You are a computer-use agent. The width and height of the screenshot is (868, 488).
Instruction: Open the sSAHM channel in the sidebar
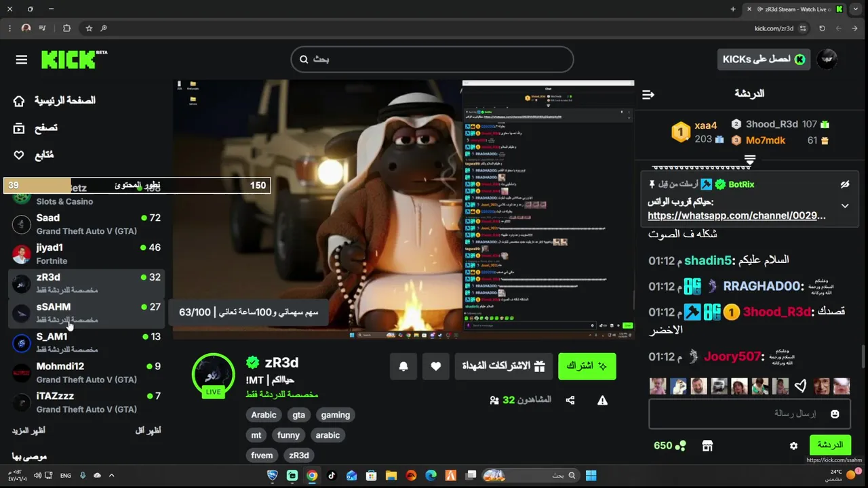(x=87, y=312)
